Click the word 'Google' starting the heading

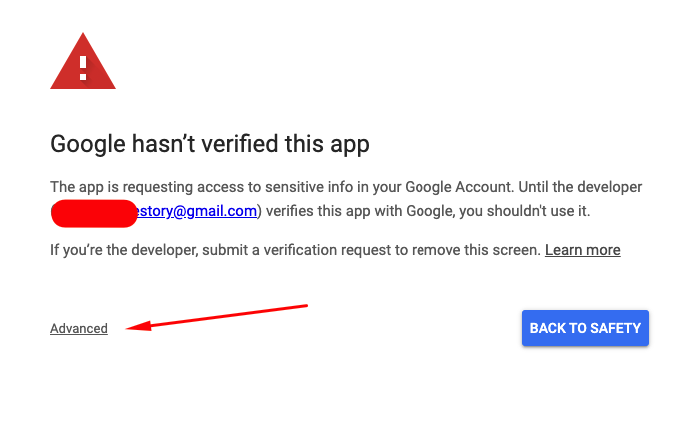tap(88, 144)
